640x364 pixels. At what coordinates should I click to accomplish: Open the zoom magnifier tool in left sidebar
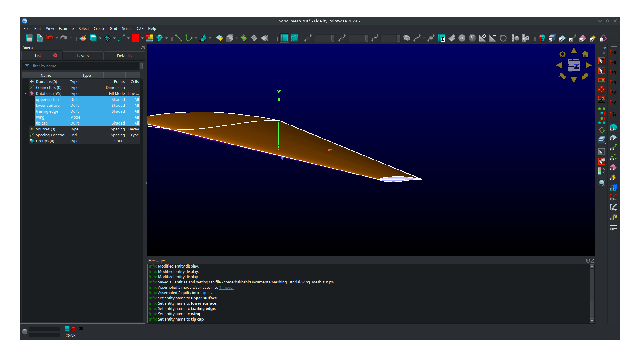coord(602,183)
